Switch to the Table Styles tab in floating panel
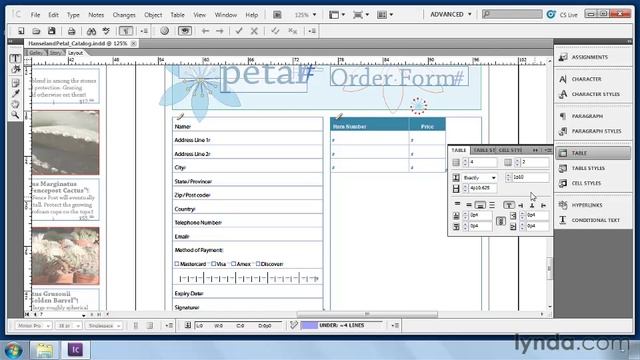This screenshot has height=360, width=640. tap(484, 150)
